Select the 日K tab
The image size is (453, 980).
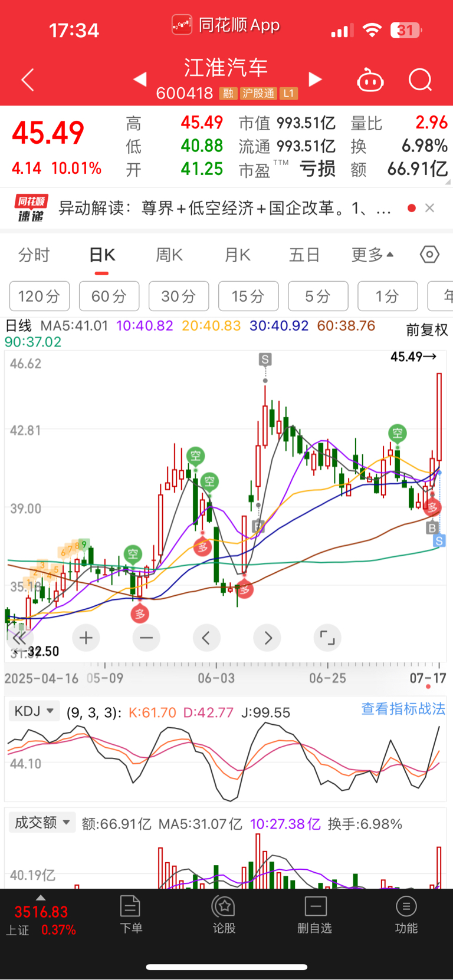tap(102, 255)
